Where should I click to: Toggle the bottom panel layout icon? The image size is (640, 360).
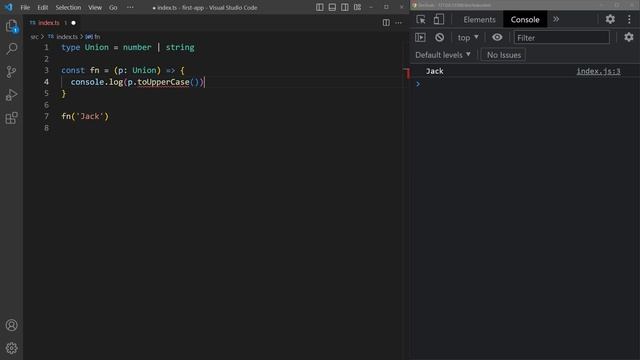(x=332, y=7)
